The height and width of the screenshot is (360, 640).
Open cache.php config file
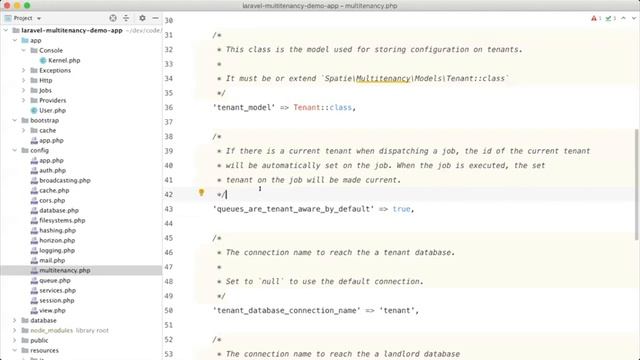(54, 190)
